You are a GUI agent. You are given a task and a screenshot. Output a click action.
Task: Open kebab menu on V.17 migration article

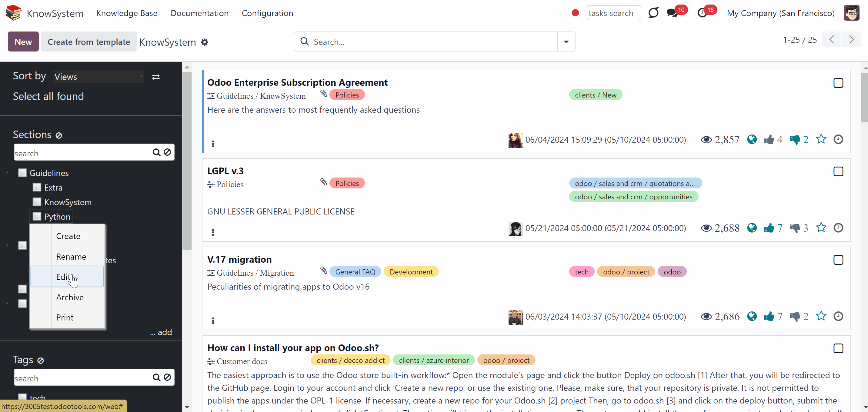click(213, 321)
